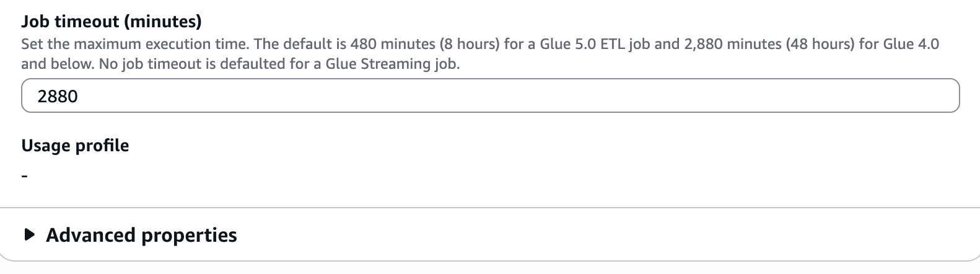The width and height of the screenshot is (980, 274).
Task: Select the Usage profile label
Action: [75, 146]
